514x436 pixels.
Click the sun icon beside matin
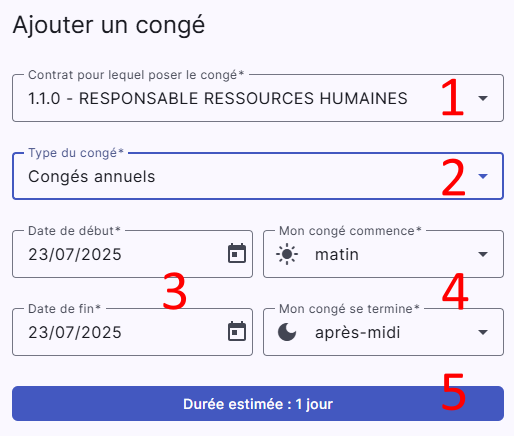tap(287, 254)
